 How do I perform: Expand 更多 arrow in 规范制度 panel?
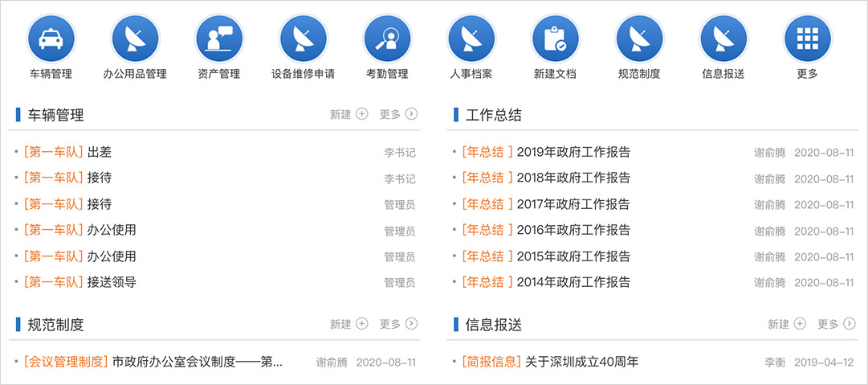411,324
